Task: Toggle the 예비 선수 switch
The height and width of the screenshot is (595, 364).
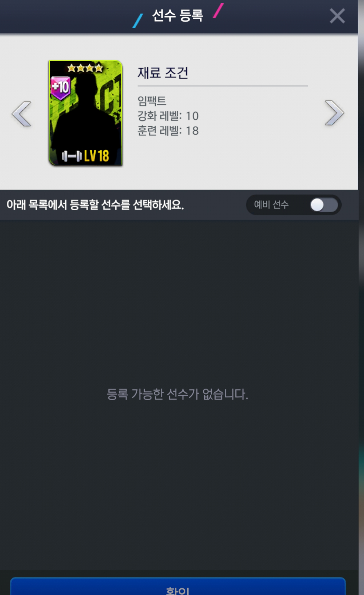Action: click(x=324, y=205)
